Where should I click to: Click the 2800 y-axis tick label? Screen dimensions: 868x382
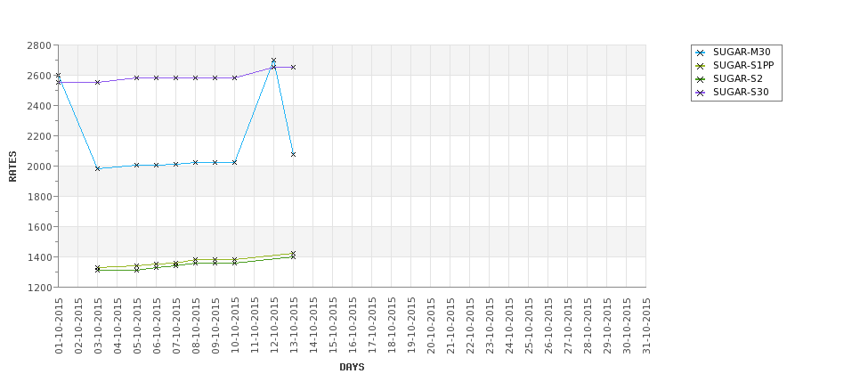pos(39,45)
